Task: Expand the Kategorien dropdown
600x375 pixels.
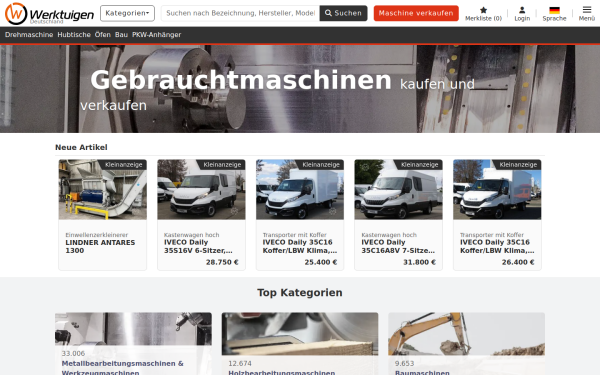Action: (x=127, y=13)
